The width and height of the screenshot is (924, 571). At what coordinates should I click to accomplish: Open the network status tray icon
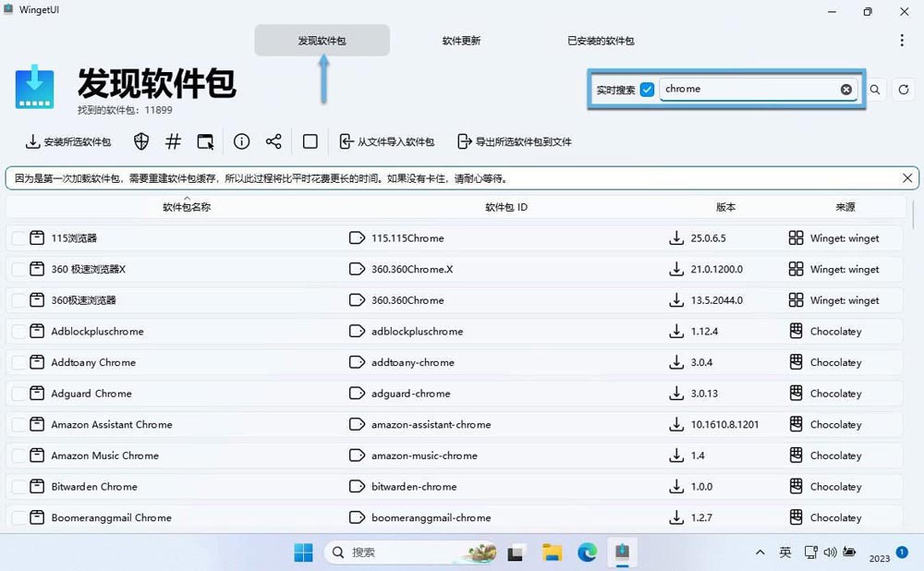pyautogui.click(x=811, y=553)
